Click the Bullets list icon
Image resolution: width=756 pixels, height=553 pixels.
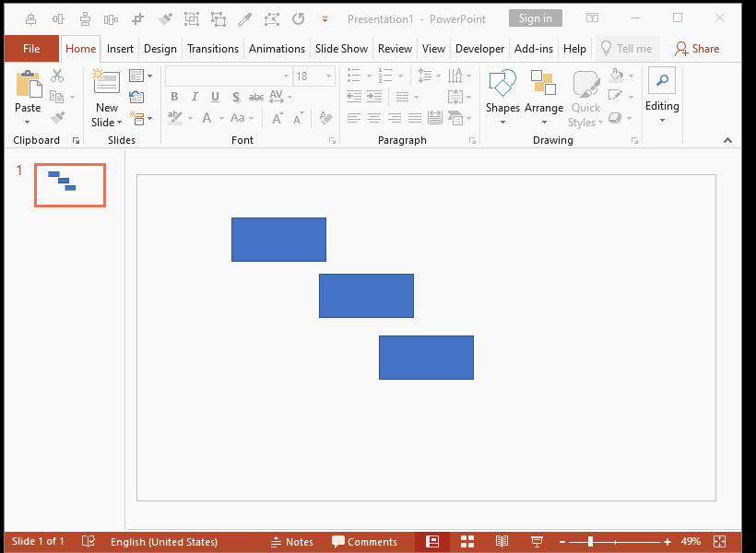tap(354, 76)
